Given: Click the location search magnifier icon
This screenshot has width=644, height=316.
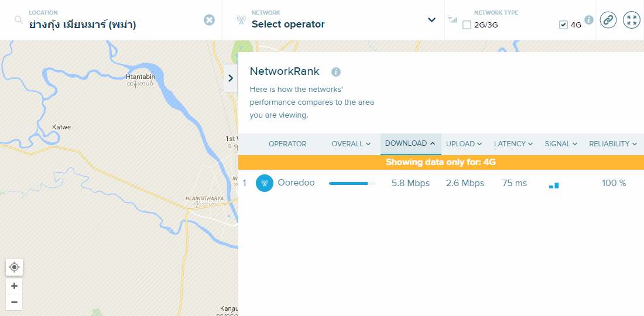Looking at the screenshot, I should click(x=19, y=20).
